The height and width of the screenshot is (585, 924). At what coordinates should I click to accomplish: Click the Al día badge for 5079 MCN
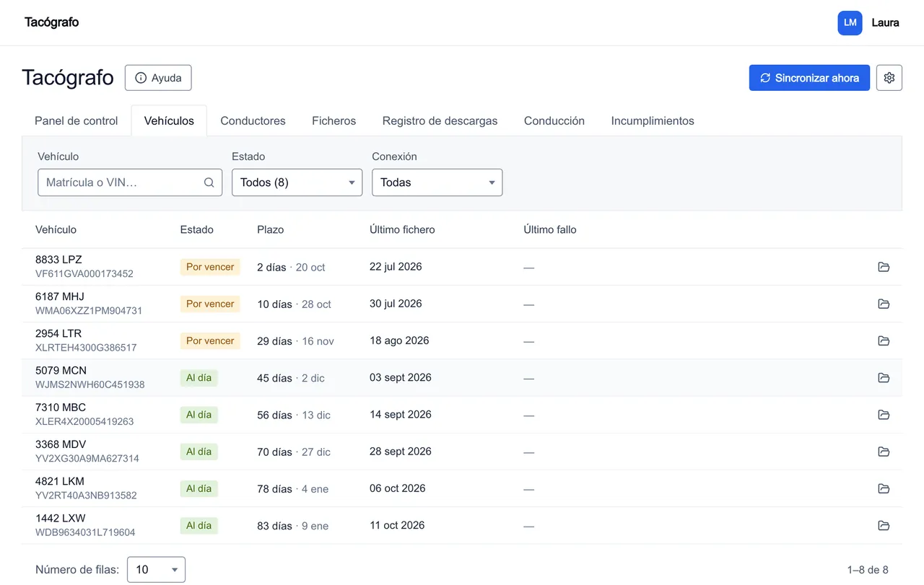pos(199,378)
